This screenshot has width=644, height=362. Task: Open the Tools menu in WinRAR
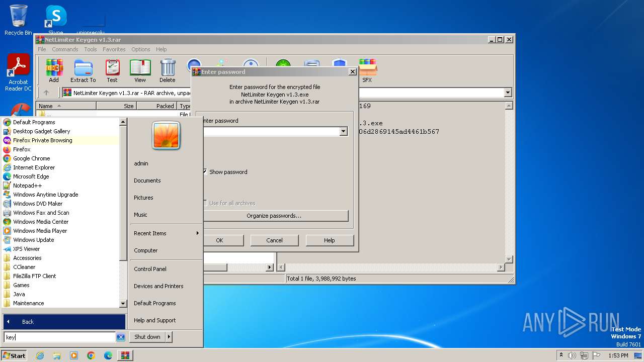[x=91, y=49]
